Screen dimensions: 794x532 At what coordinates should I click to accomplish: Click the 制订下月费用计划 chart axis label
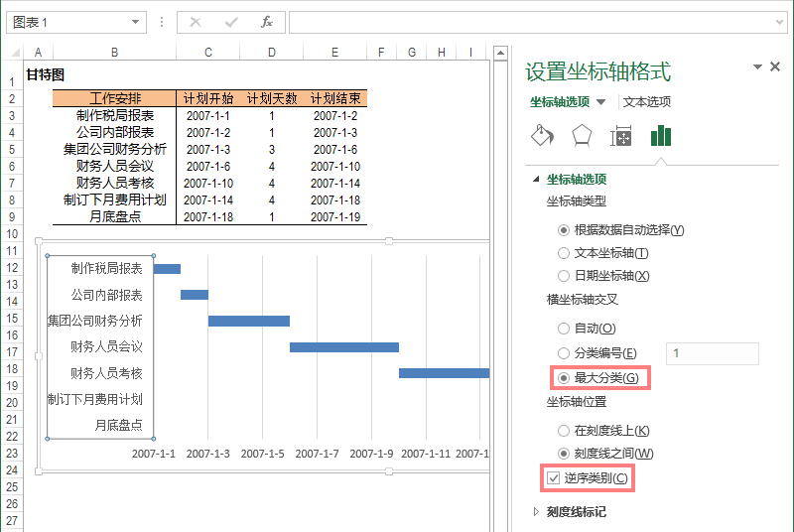point(94,399)
